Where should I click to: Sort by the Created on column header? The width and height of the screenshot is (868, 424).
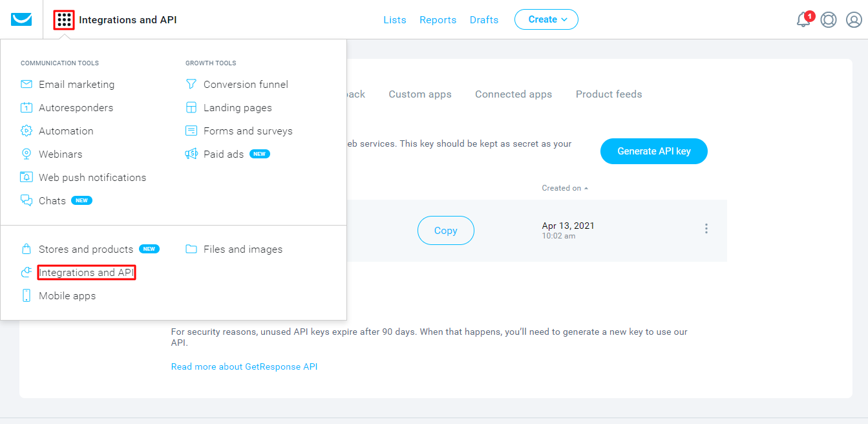point(565,188)
